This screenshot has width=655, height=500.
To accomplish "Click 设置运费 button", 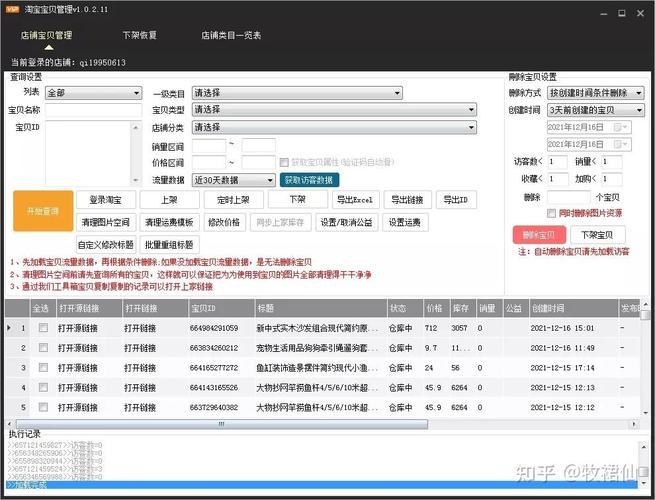I will (405, 222).
